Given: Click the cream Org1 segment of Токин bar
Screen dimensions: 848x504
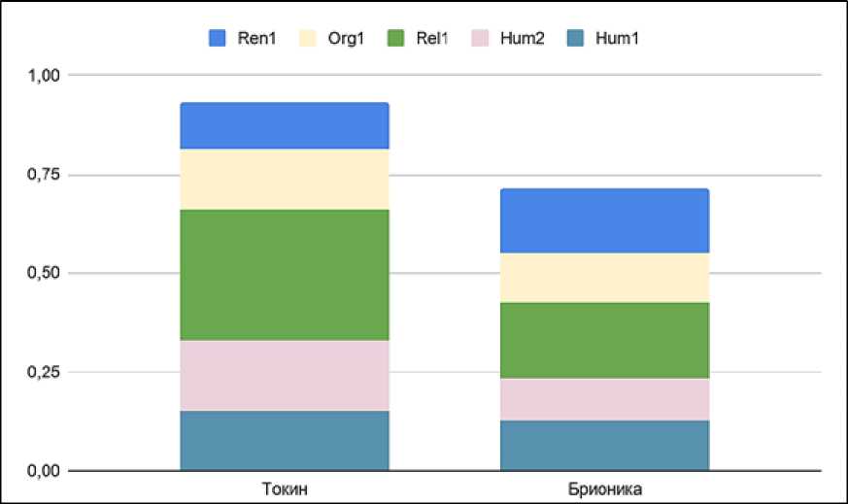Looking at the screenshot, I should coord(285,179).
